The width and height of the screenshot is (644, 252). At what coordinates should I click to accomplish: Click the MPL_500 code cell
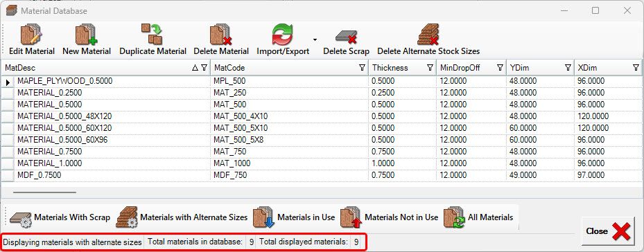tap(290, 81)
